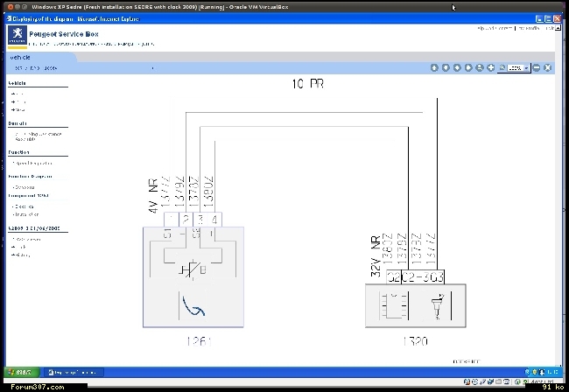Open the Electrical link under Component 1261

(x=25, y=206)
